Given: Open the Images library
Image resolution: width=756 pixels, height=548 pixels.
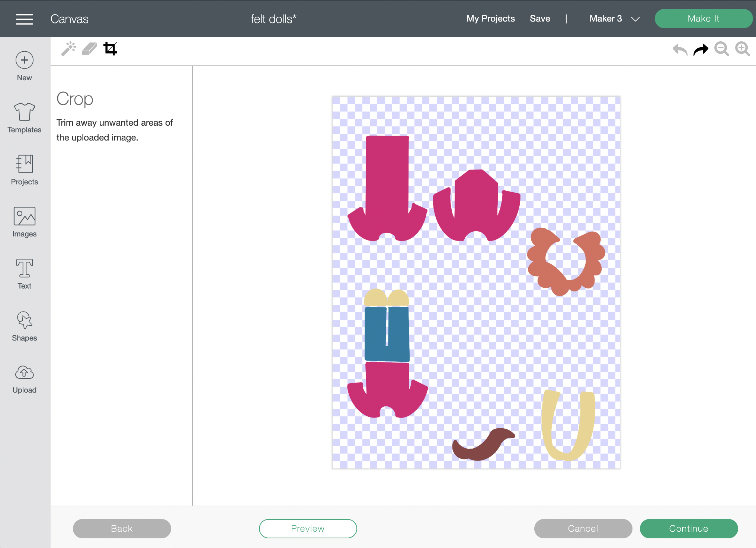Looking at the screenshot, I should tap(25, 222).
